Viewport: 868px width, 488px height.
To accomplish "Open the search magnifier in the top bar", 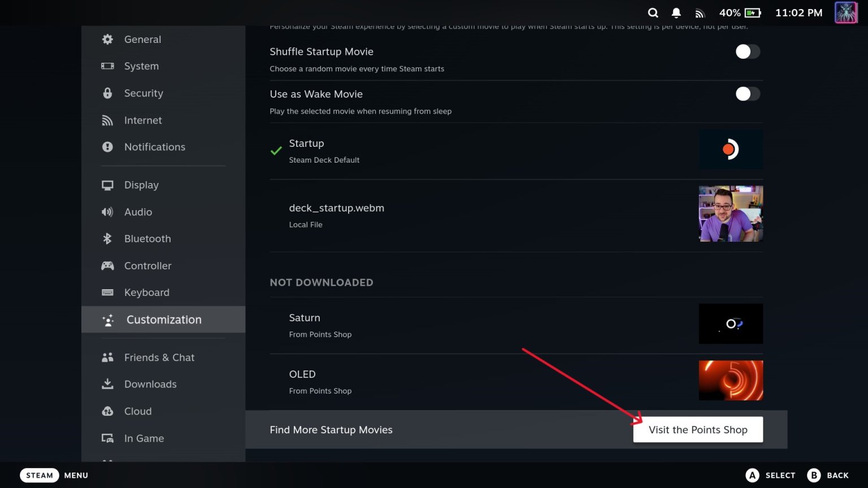I will [653, 12].
